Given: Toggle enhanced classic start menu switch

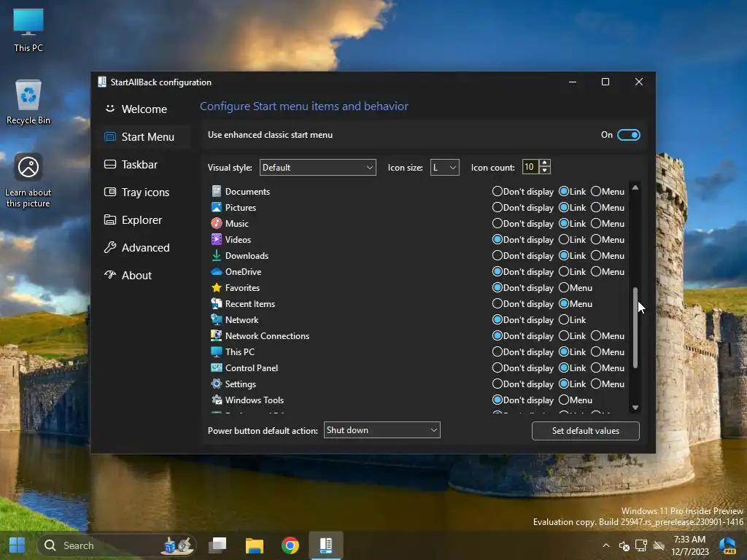Looking at the screenshot, I should [628, 135].
